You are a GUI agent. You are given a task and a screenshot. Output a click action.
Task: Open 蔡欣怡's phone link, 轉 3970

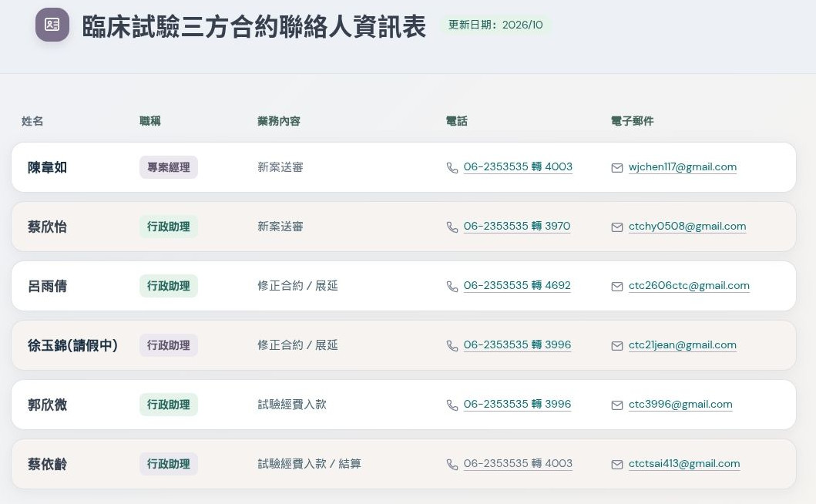pyautogui.click(x=517, y=226)
